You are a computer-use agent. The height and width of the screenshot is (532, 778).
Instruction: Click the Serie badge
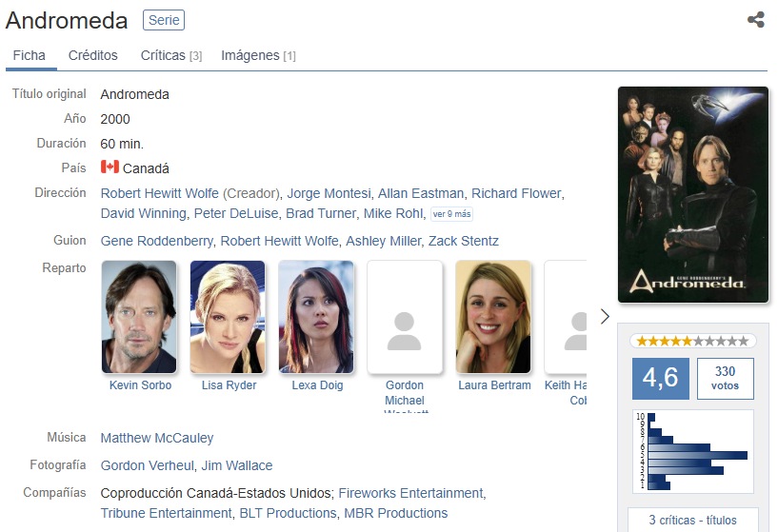click(164, 20)
